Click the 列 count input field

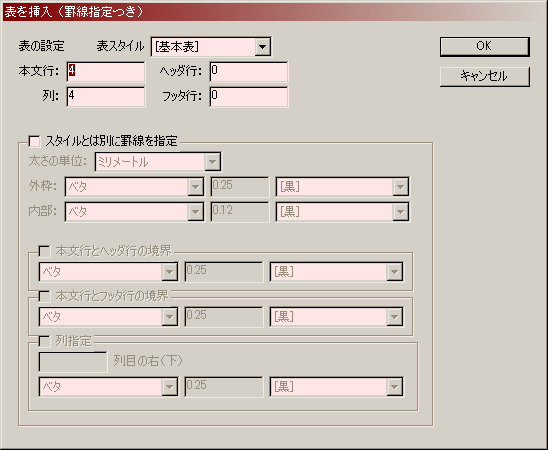click(106, 97)
